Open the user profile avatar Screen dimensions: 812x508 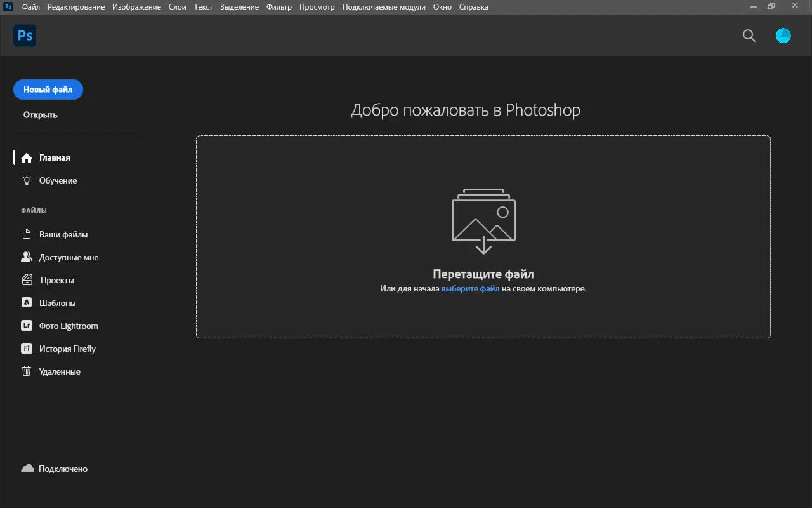(783, 36)
